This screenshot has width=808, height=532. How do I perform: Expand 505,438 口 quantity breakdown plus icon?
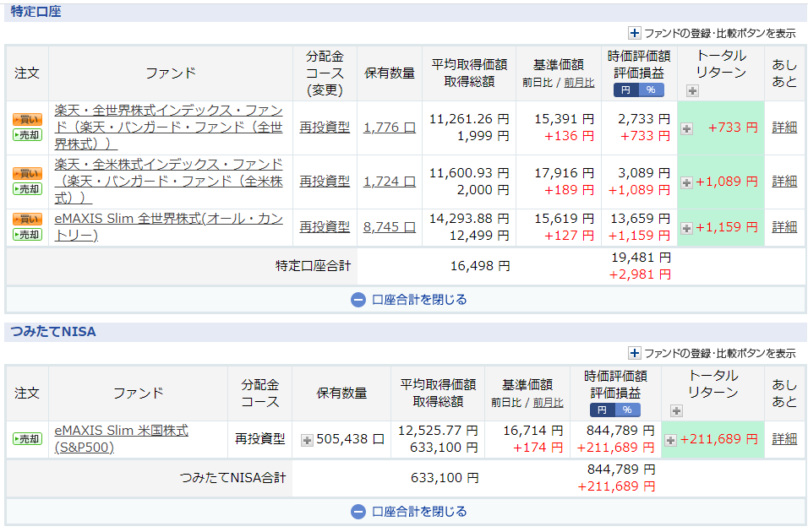[x=307, y=440]
